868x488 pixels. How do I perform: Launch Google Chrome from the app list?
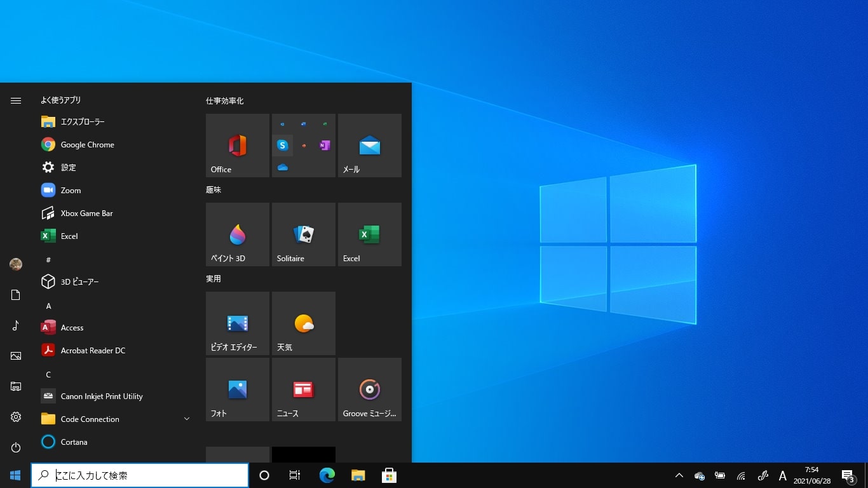click(116, 145)
